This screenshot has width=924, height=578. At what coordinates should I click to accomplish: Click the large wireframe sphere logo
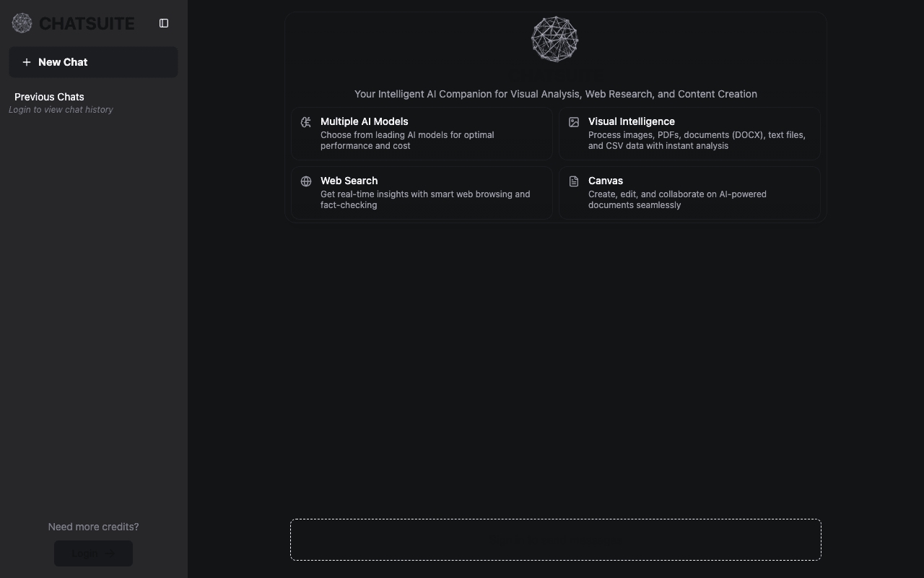pyautogui.click(x=555, y=39)
